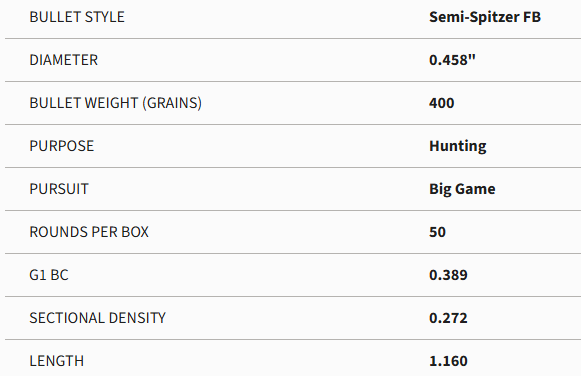
Task: Click the LENGTH label
Action: point(57,361)
